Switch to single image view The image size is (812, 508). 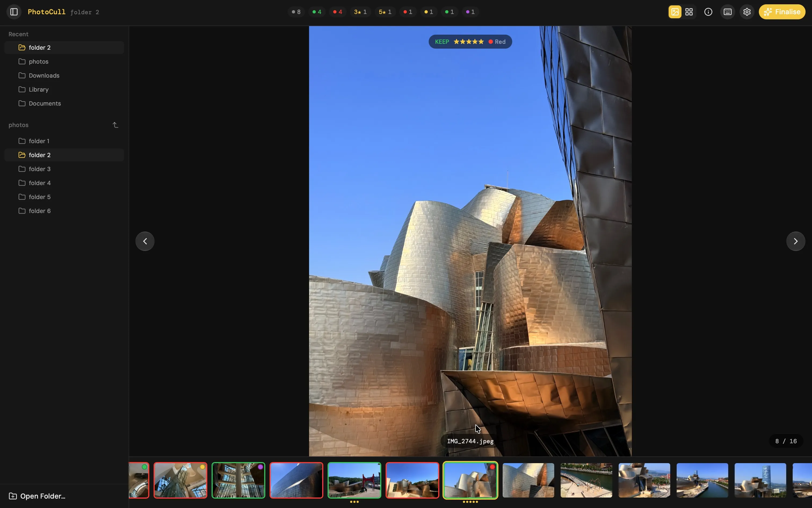click(675, 12)
